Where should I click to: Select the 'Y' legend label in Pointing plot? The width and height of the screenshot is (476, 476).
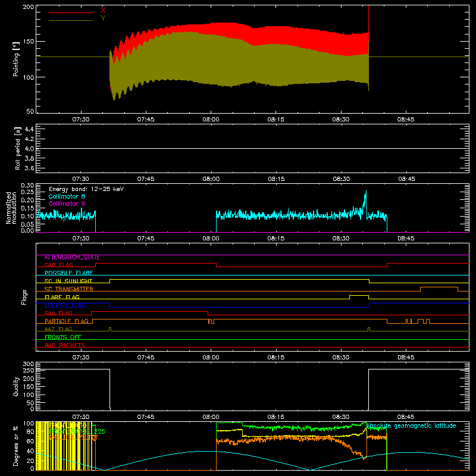click(103, 18)
